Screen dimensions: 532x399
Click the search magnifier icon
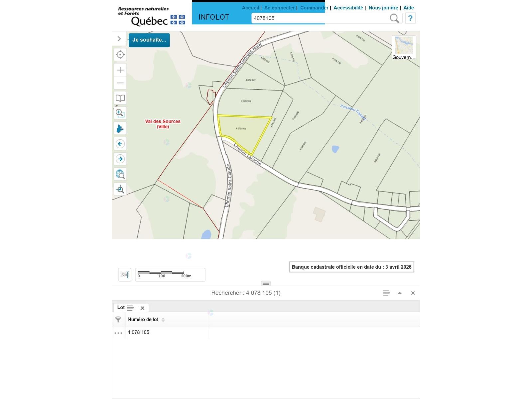tap(394, 18)
